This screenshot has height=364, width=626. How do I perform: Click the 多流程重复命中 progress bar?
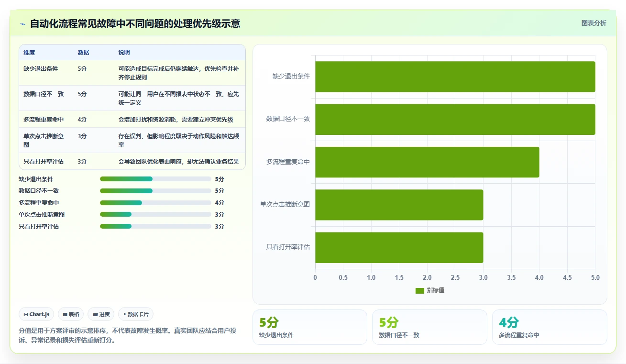tap(155, 203)
